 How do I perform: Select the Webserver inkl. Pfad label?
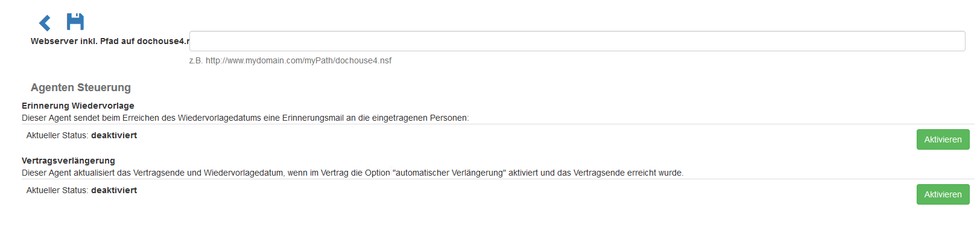tap(110, 41)
